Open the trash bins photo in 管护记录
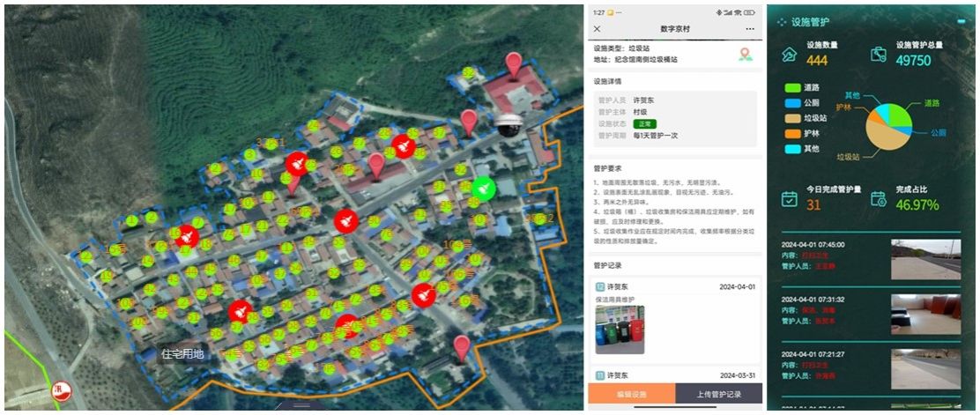 619,330
